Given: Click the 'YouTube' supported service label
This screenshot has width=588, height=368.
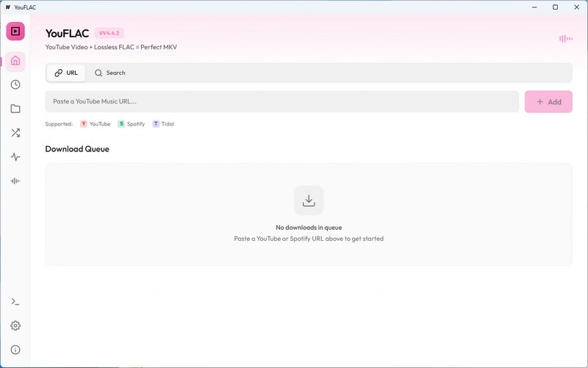Looking at the screenshot, I should [x=100, y=124].
